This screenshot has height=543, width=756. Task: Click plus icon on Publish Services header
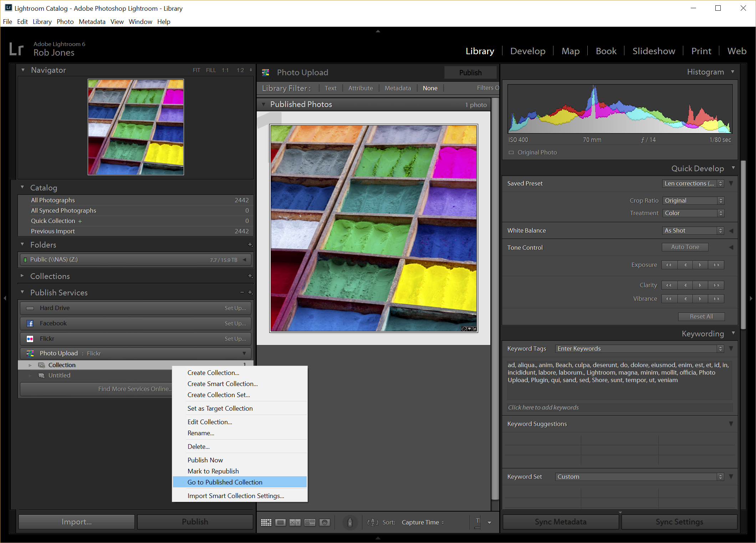click(250, 293)
